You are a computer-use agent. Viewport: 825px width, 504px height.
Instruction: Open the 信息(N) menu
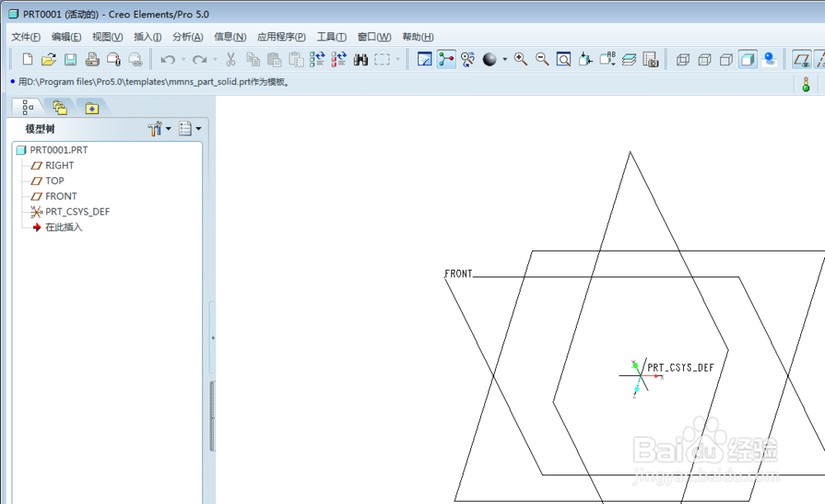(x=230, y=37)
